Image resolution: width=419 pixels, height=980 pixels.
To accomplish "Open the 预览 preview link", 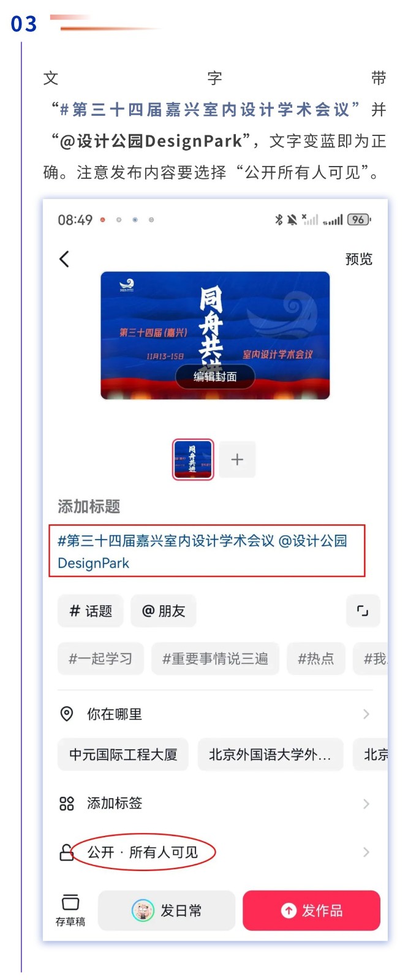I will click(358, 259).
